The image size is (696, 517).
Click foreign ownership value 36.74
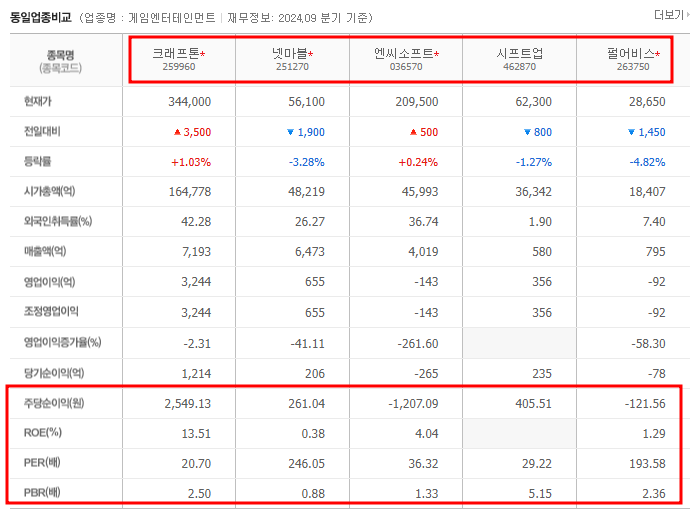[423, 222]
